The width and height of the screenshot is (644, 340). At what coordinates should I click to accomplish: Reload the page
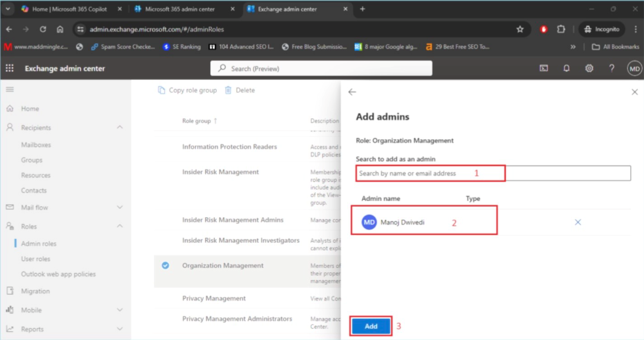tap(43, 29)
